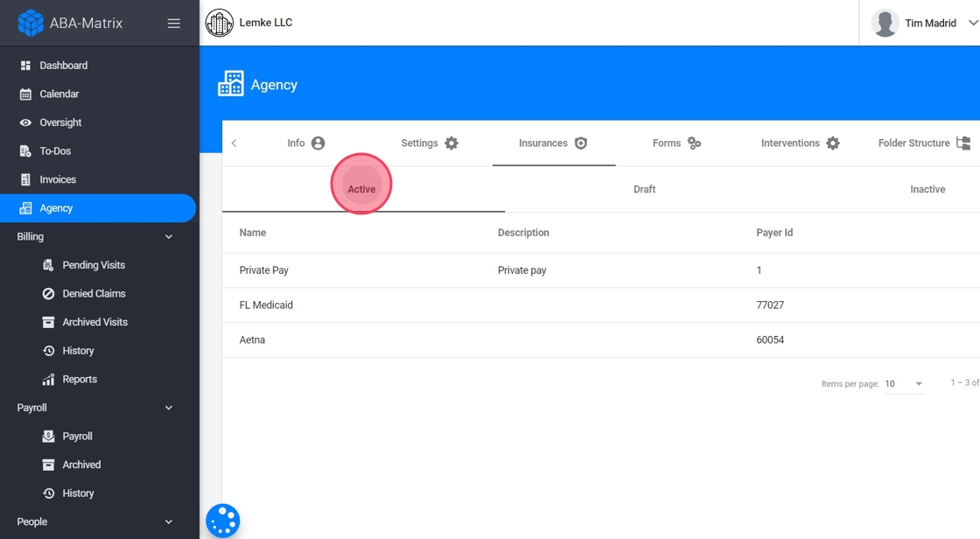The image size is (980, 539).
Task: Collapse the Billing section
Action: tap(169, 237)
